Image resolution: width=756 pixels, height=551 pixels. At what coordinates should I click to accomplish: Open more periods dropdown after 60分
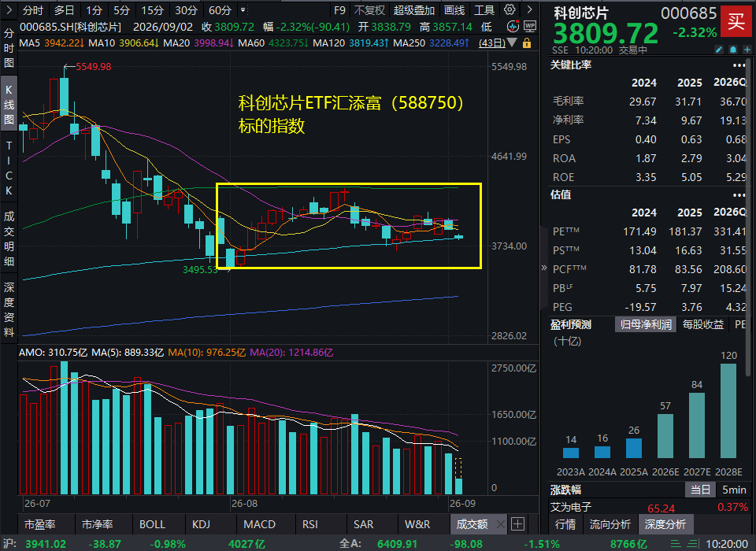pyautogui.click(x=243, y=10)
